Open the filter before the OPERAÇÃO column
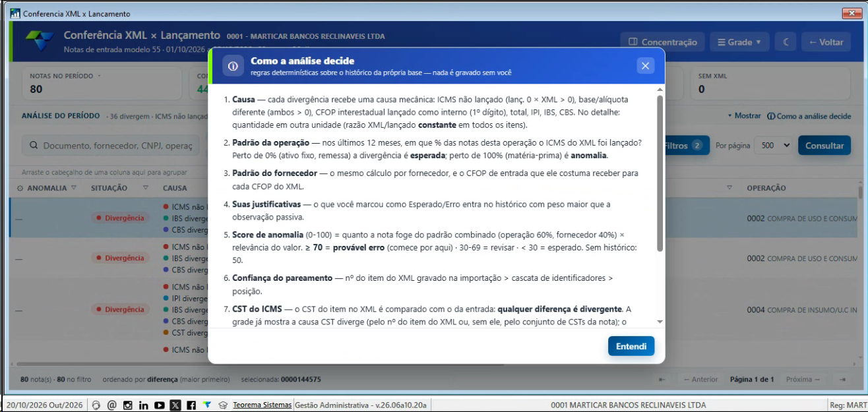The width and height of the screenshot is (868, 412). (729, 188)
